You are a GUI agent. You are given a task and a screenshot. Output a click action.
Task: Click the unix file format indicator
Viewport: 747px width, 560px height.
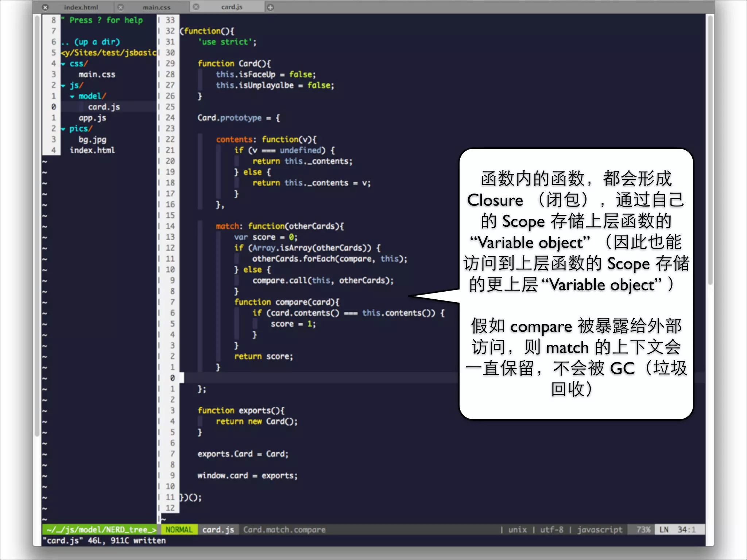517,529
